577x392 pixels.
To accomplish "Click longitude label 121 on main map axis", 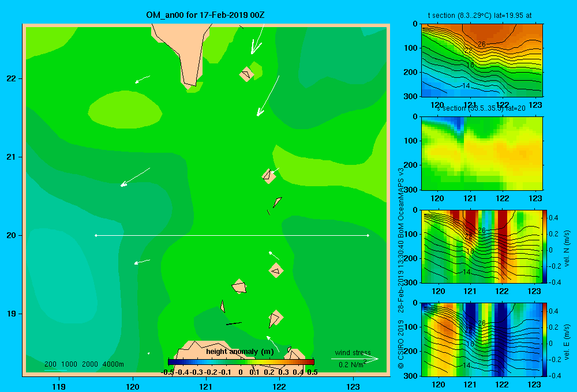I will point(206,386).
